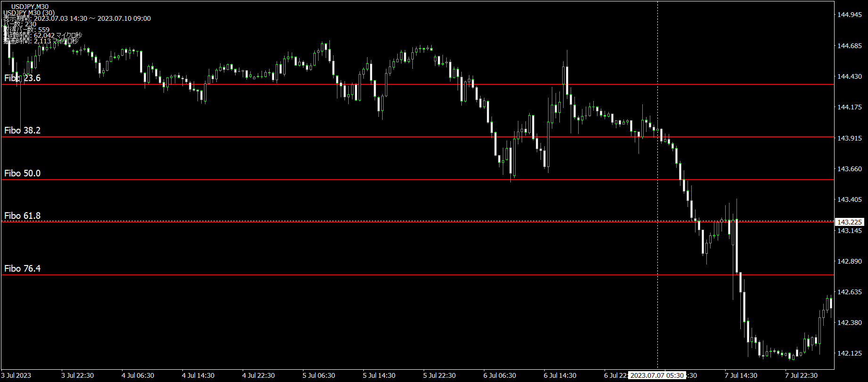The height and width of the screenshot is (382, 868).
Task: Click the 143.660 price scale value
Action: 849,169
